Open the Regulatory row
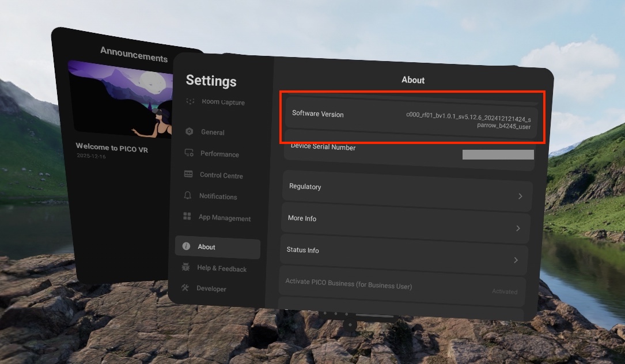Image resolution: width=625 pixels, height=364 pixels. tap(407, 191)
